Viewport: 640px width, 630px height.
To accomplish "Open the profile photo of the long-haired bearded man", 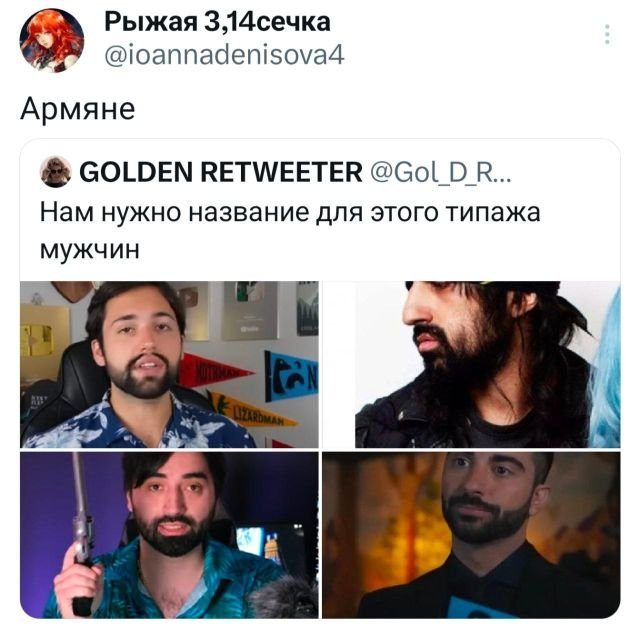I will click(471, 364).
